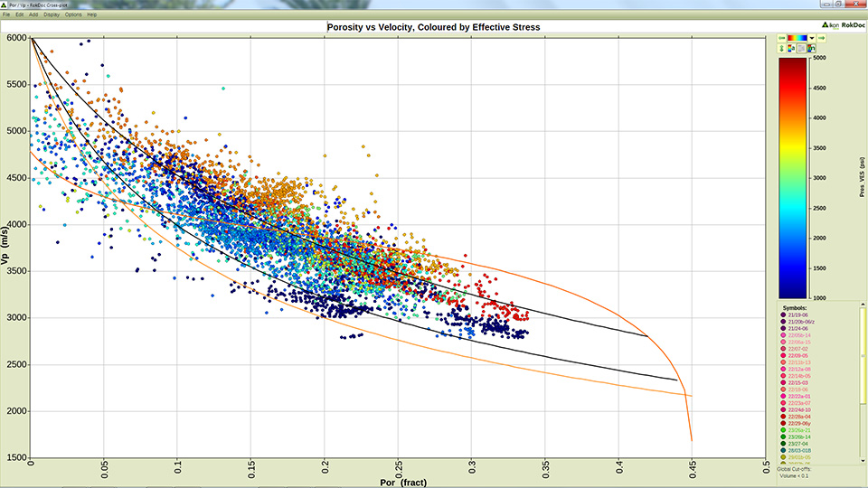Select symbol 22/14b-05 in legend
Viewport: 868px width, 488px height.
coord(796,376)
